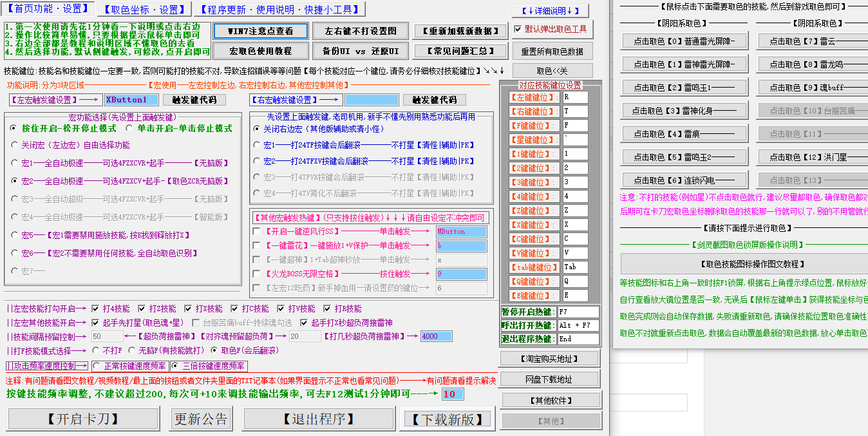Click the 【下载新版】 button
This screenshot has height=436, width=868.
click(x=448, y=419)
